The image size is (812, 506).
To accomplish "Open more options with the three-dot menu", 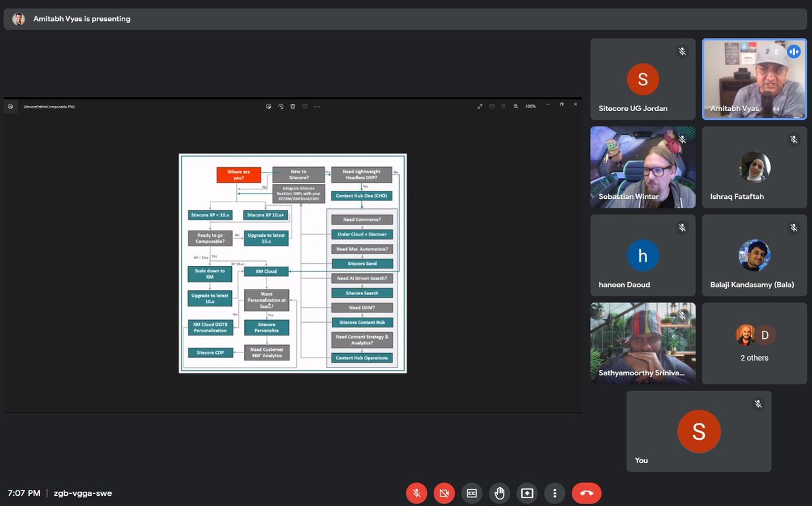I will click(x=554, y=492).
